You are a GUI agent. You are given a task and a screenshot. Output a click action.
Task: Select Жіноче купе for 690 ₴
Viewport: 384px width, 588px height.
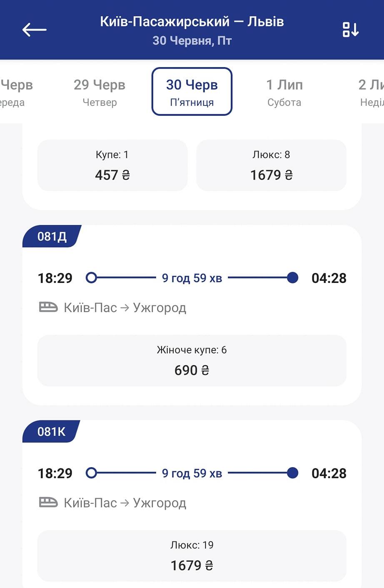click(x=192, y=360)
